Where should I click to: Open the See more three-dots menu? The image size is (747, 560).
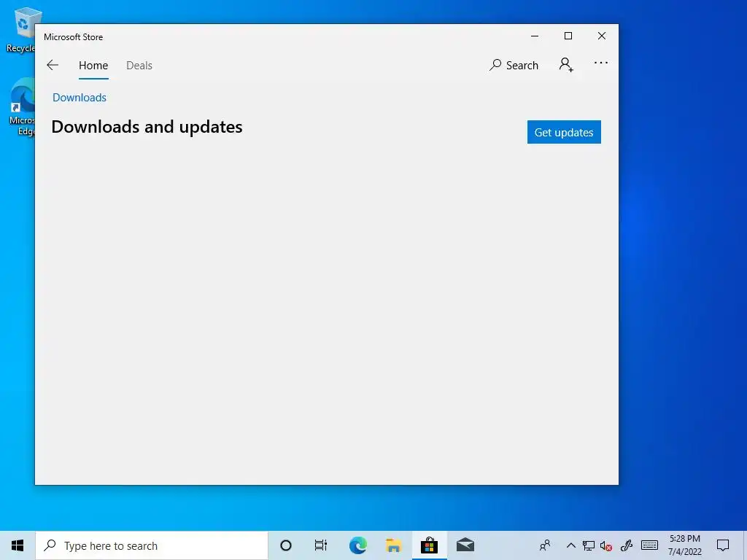pyautogui.click(x=601, y=63)
